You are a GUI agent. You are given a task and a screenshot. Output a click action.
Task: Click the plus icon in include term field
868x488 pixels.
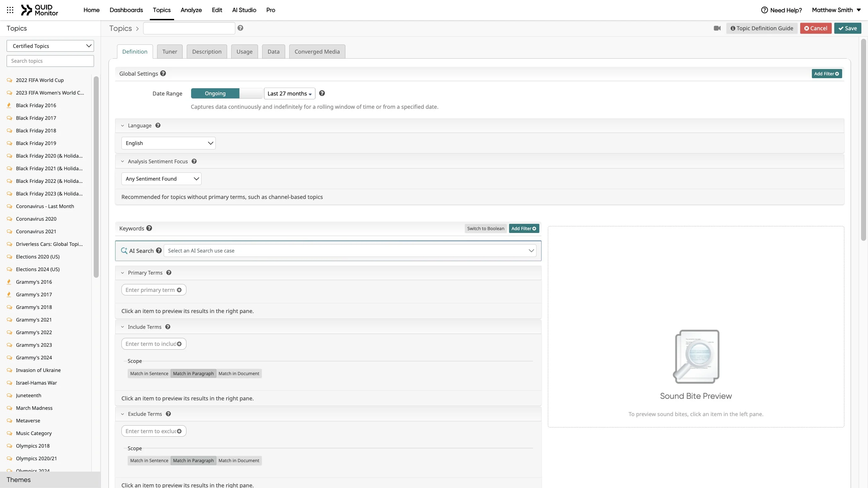coord(179,344)
